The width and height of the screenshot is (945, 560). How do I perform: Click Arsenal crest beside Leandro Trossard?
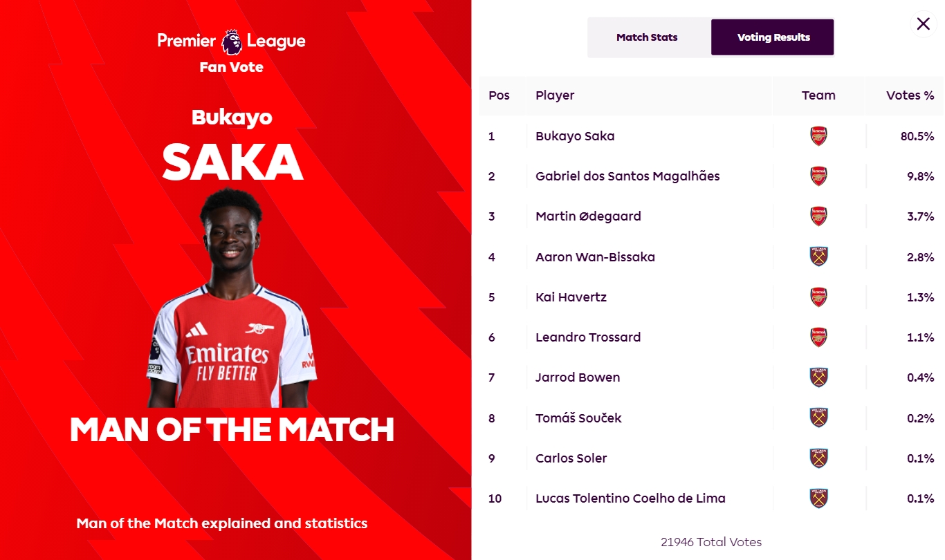[x=818, y=337]
